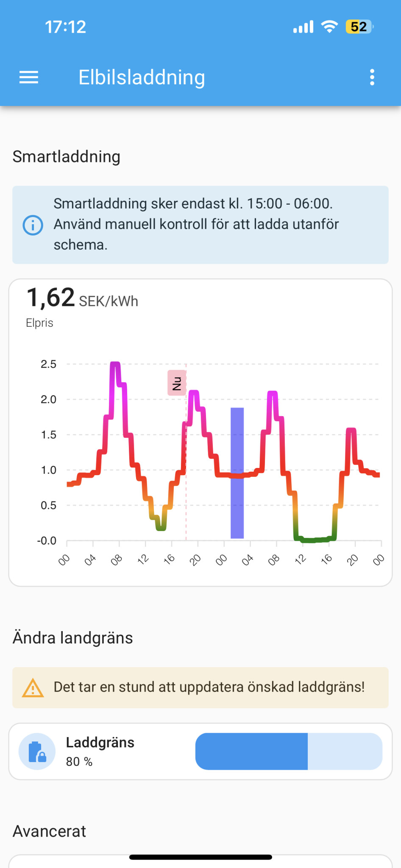Tap the pink Nu marker on chart
The height and width of the screenshot is (868, 401).
tap(177, 383)
